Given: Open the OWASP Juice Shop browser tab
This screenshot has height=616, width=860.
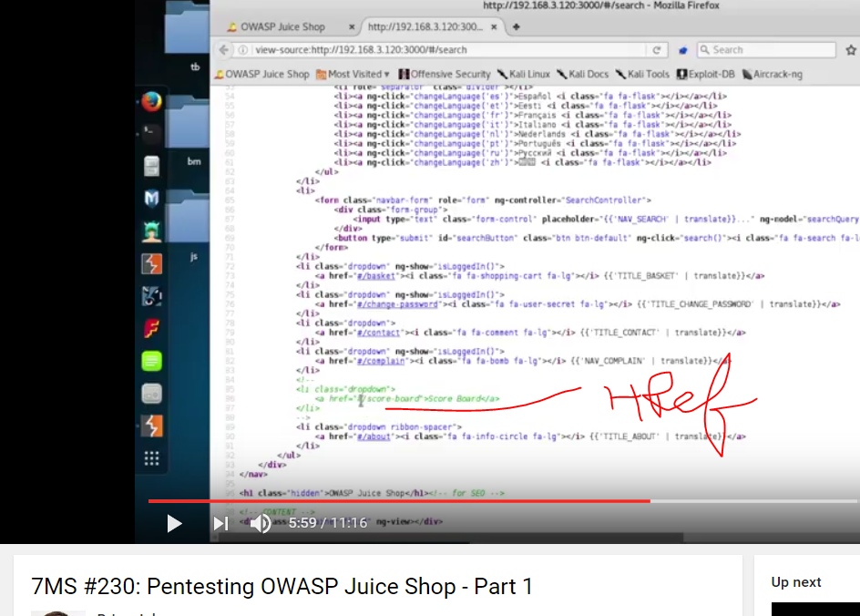Looking at the screenshot, I should coord(283,26).
